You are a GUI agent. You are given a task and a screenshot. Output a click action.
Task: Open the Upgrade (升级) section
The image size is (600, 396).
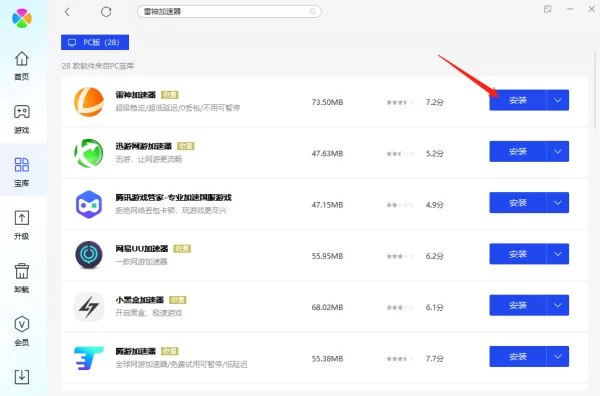22,225
